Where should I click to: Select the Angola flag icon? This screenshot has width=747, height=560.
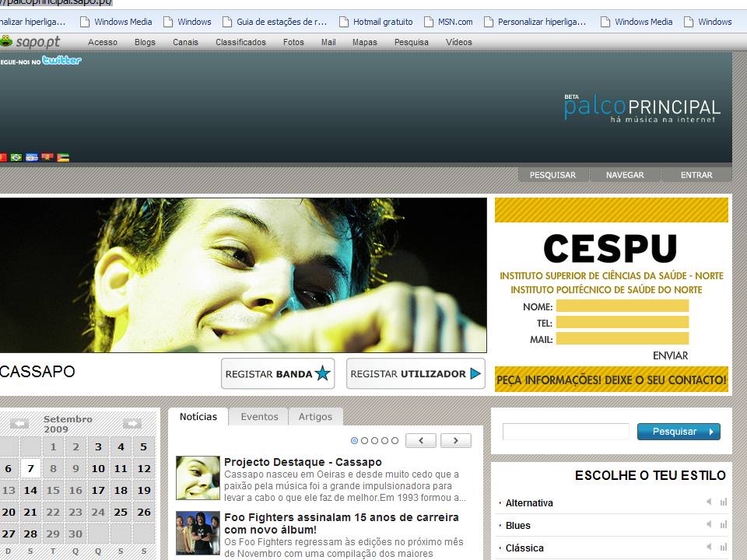tap(47, 157)
